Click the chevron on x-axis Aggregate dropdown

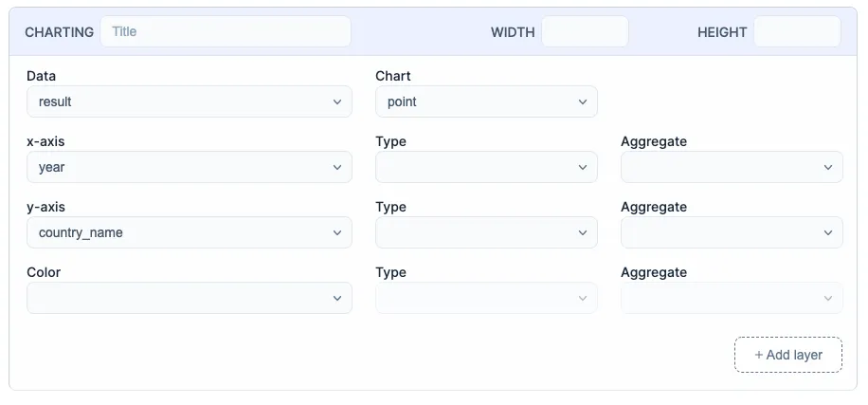[828, 167]
